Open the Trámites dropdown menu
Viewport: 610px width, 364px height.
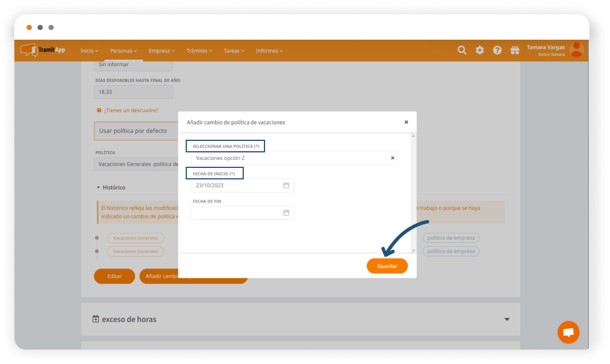coord(199,51)
